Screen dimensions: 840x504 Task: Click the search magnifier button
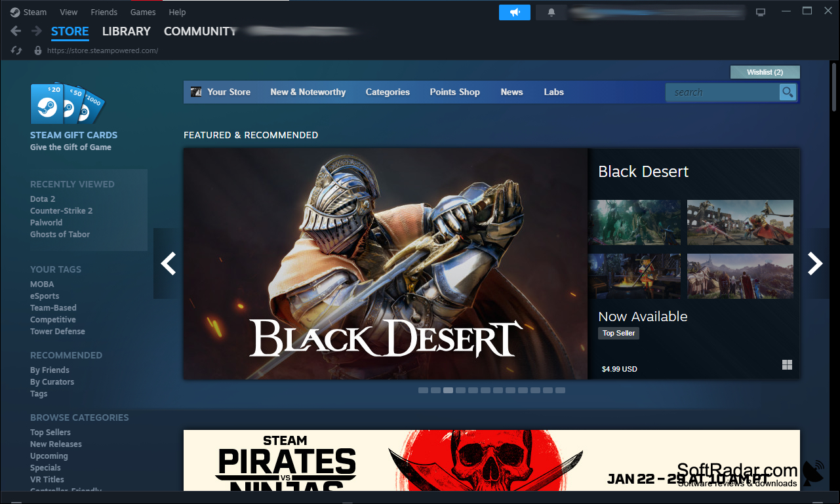tap(788, 92)
